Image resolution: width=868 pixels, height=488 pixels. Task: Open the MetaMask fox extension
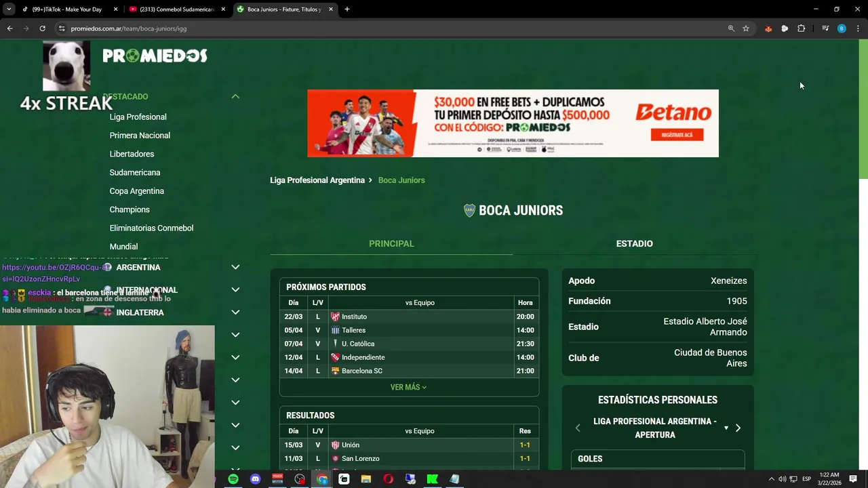(768, 28)
